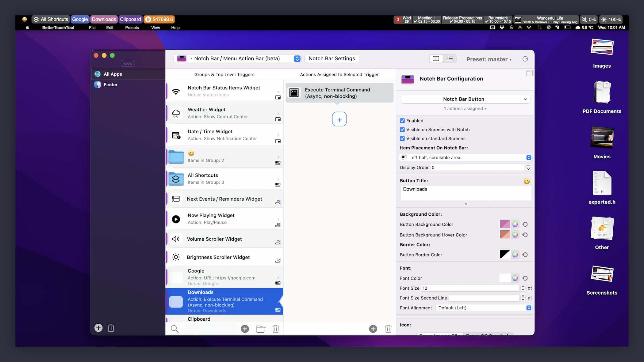Open the Preset: master dropdown
This screenshot has width=644, height=362.
(x=489, y=59)
